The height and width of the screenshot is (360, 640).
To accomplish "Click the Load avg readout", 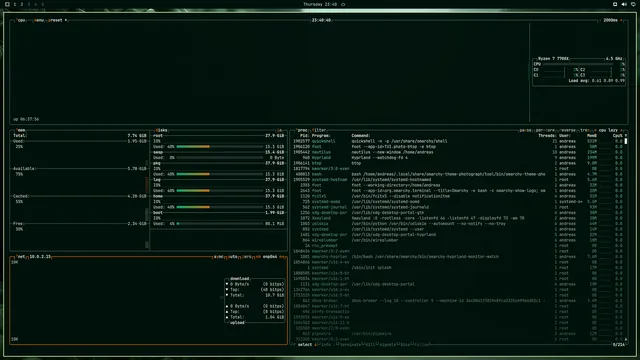I will coord(596,81).
